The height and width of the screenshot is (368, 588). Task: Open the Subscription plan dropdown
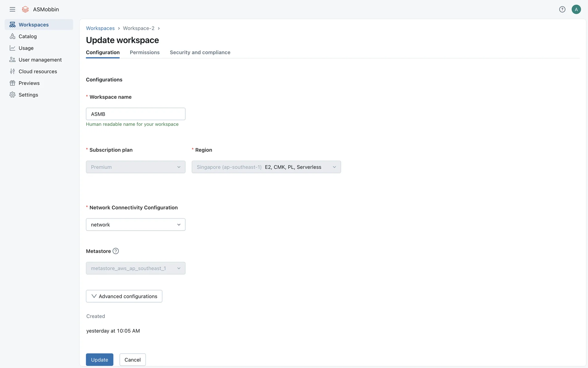135,167
